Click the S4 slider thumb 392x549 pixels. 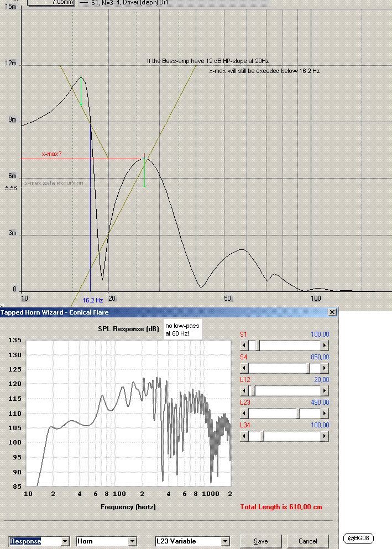pos(308,368)
